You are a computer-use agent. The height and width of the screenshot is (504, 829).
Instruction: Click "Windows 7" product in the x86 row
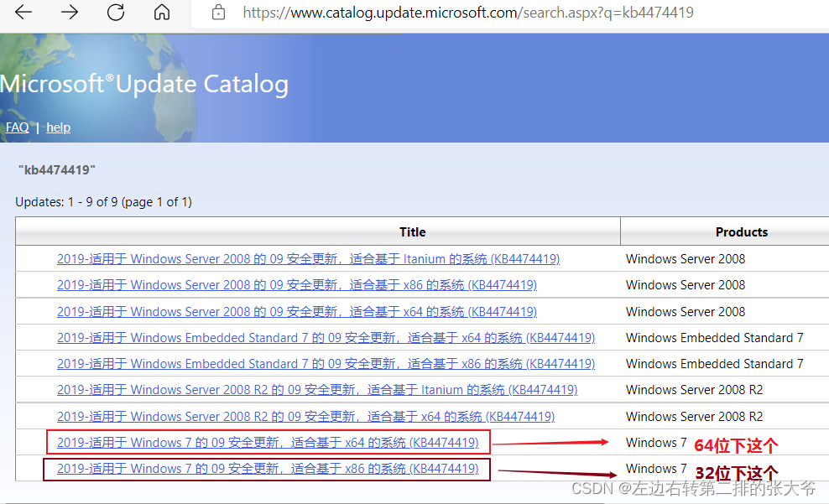pos(656,469)
